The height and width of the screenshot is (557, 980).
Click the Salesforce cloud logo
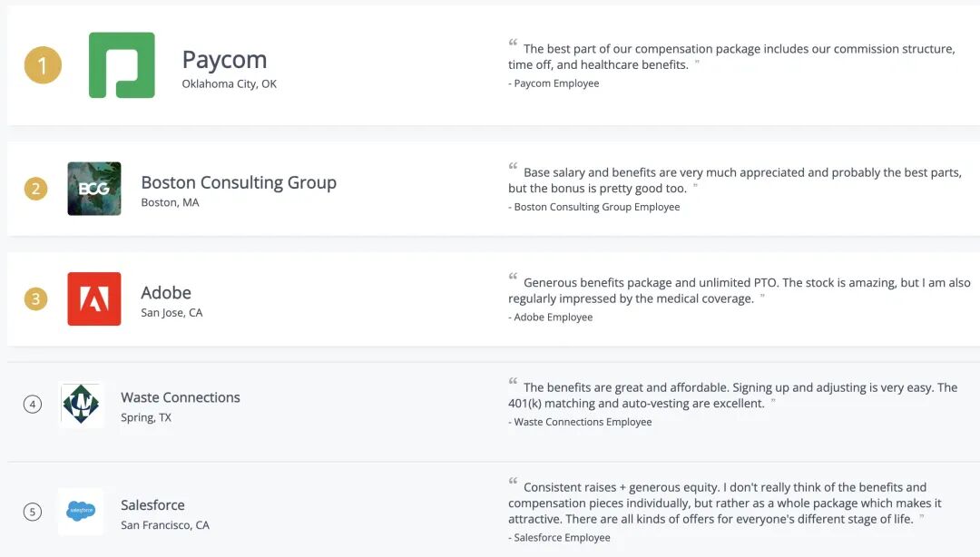pyautogui.click(x=81, y=512)
